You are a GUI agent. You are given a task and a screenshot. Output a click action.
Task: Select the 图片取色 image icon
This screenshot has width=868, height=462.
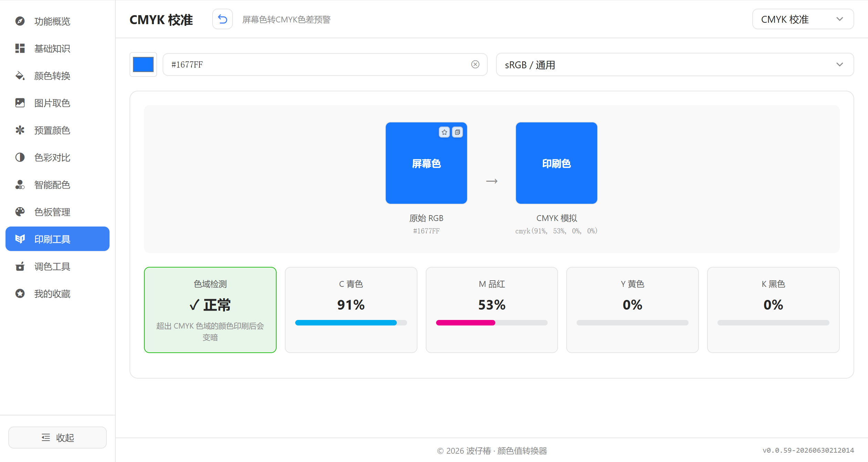[20, 103]
